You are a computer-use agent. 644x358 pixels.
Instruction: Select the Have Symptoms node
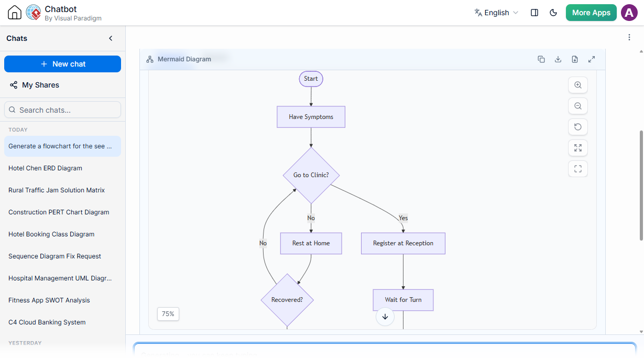point(311,117)
